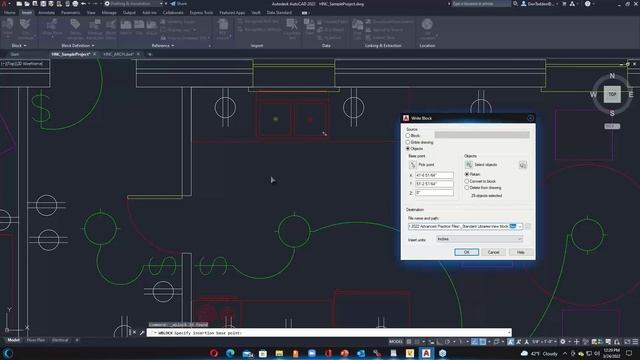Open the View ribbon tab
The image size is (640, 360).
point(91,13)
